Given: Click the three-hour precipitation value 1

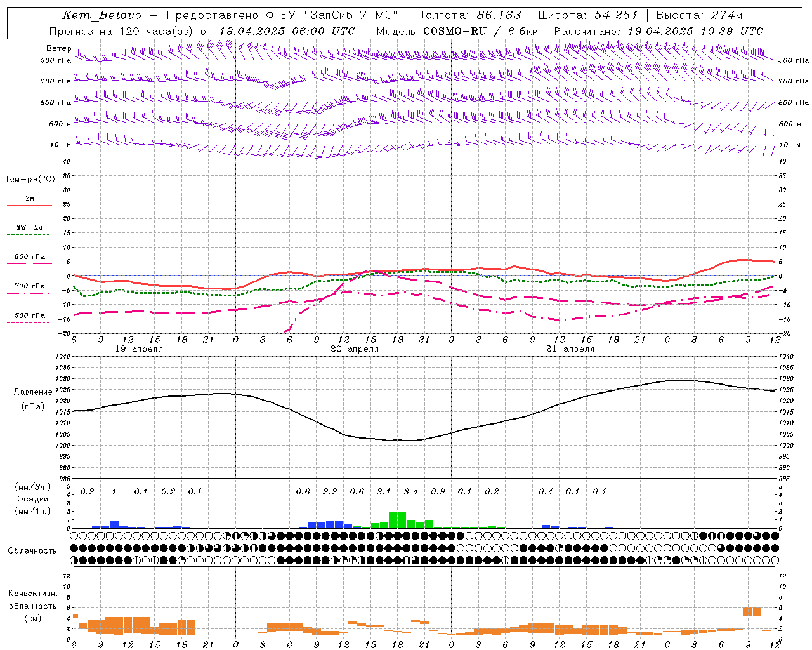Looking at the screenshot, I should pyautogui.click(x=114, y=491).
